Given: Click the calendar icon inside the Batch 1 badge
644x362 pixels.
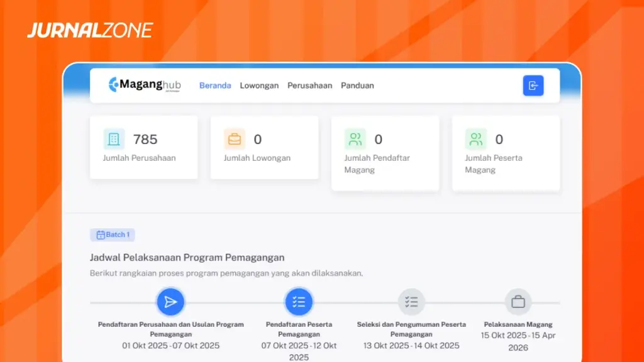Looking at the screenshot, I should coord(100,234).
